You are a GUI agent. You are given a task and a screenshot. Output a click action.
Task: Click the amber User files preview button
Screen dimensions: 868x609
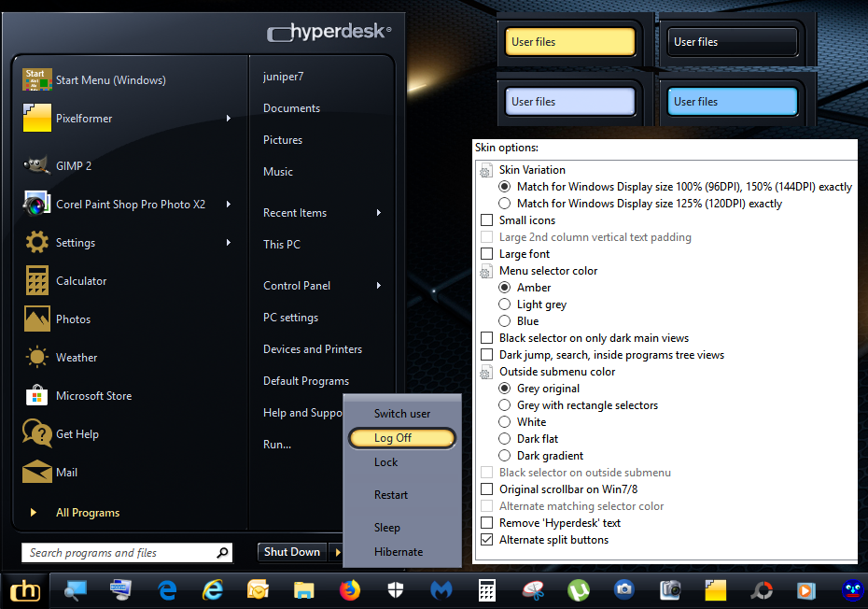(x=569, y=42)
